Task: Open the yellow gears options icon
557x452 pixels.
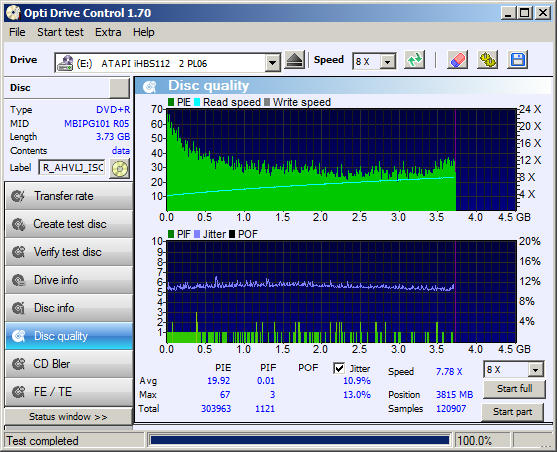Action: point(487,60)
